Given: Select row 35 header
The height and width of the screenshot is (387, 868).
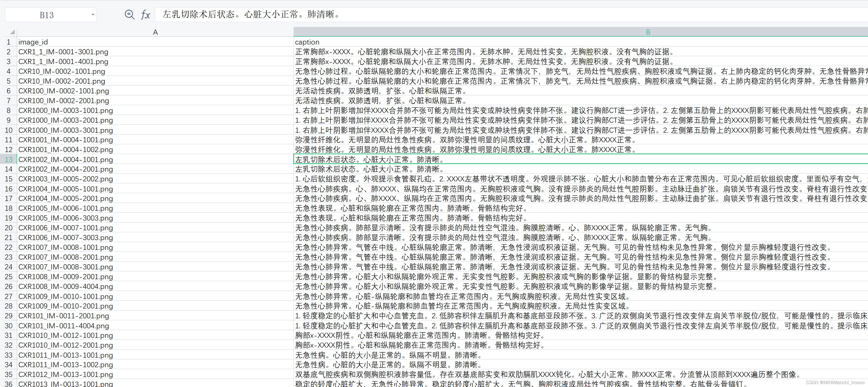Looking at the screenshot, I should tap(8, 375).
